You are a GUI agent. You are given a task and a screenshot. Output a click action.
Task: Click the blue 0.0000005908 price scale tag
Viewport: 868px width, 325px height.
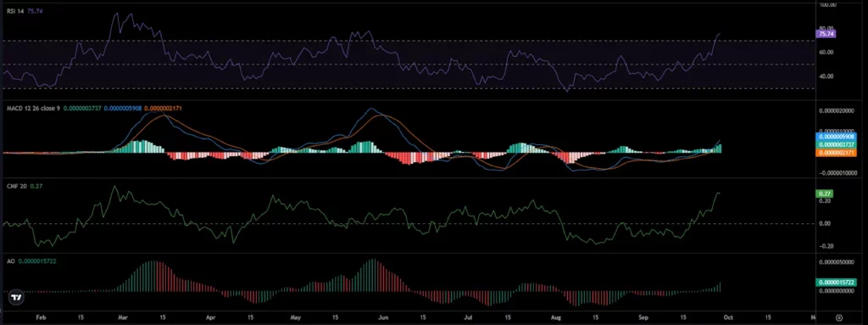837,137
